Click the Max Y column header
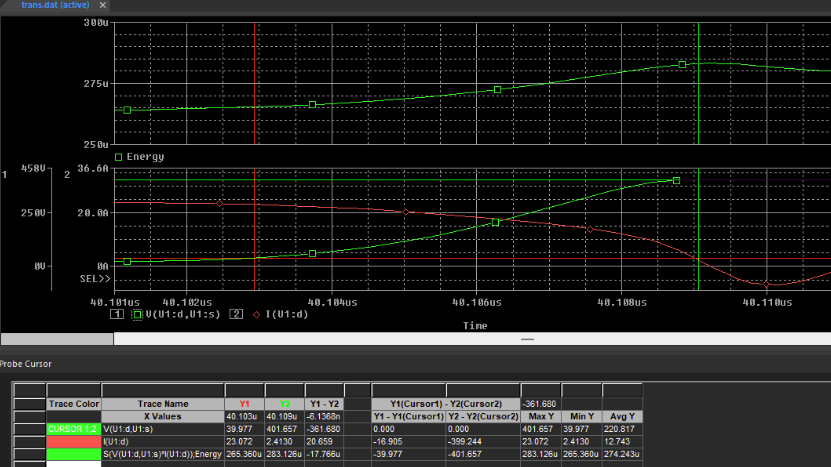Viewport: 831px width, 467px height. tap(541, 417)
